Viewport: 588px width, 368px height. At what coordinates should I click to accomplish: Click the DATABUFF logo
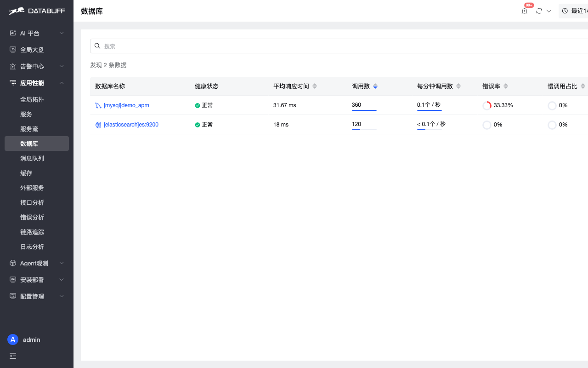[x=36, y=11]
